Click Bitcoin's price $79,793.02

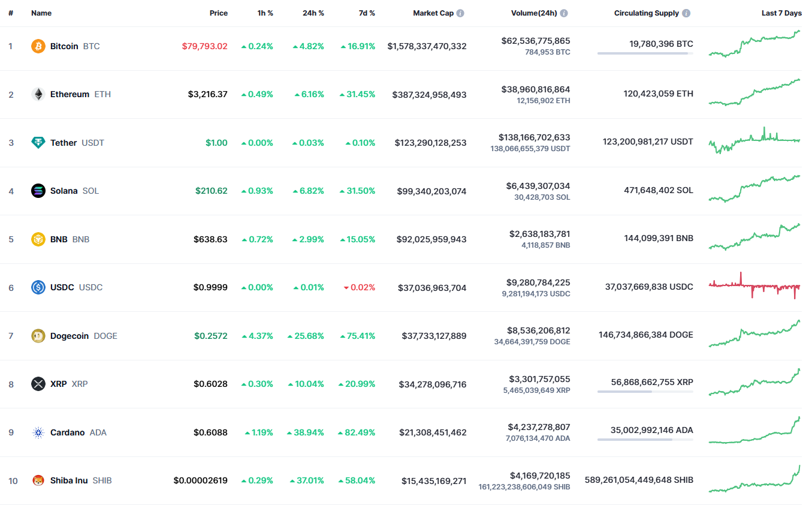point(205,46)
